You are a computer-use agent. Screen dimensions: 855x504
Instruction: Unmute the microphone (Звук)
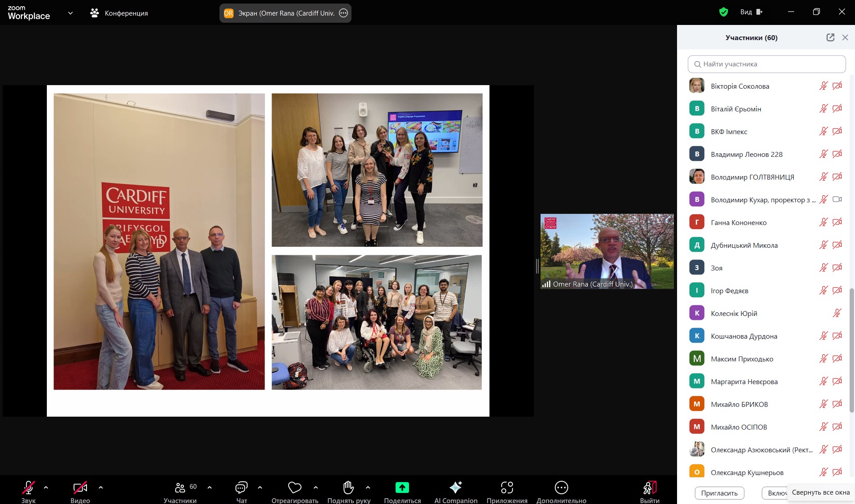(28, 488)
